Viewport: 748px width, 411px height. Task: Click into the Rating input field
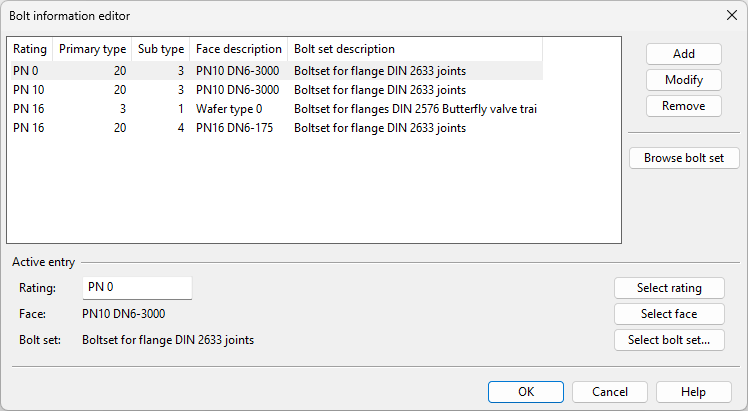137,288
